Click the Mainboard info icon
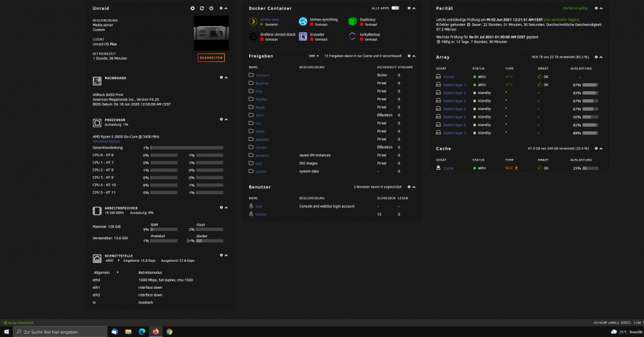Image resolution: width=644 pixels, height=337 pixels. [x=221, y=77]
